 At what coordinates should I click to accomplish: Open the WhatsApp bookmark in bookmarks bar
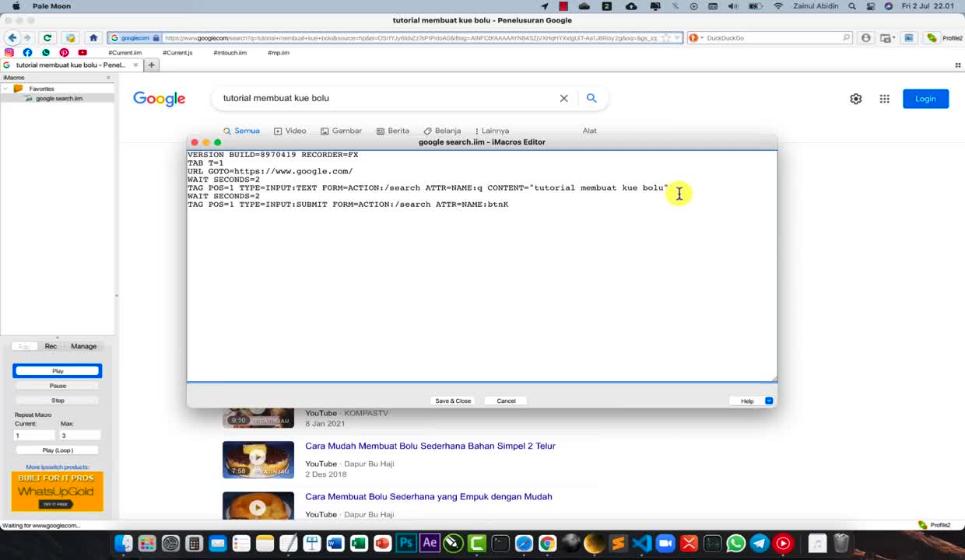pyautogui.click(x=46, y=53)
